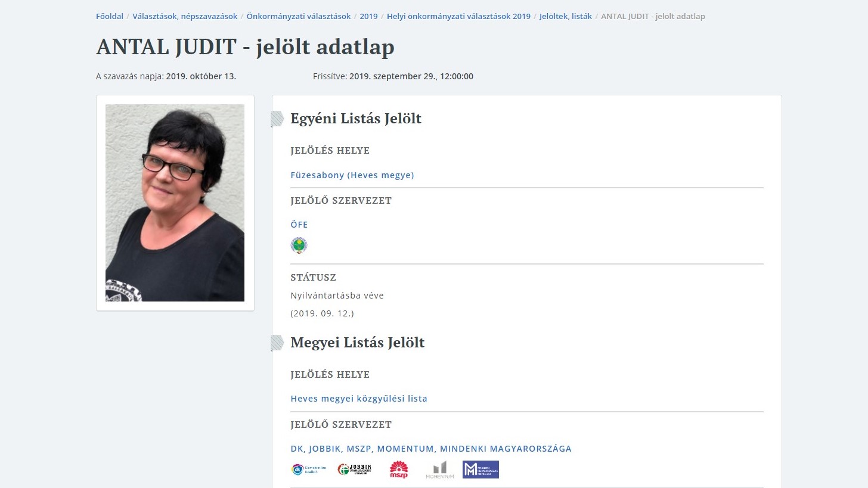Viewport: 868px width, 488px height.
Task: Open Helyi önkormányzati választások 2019 breadcrumb
Action: click(458, 17)
